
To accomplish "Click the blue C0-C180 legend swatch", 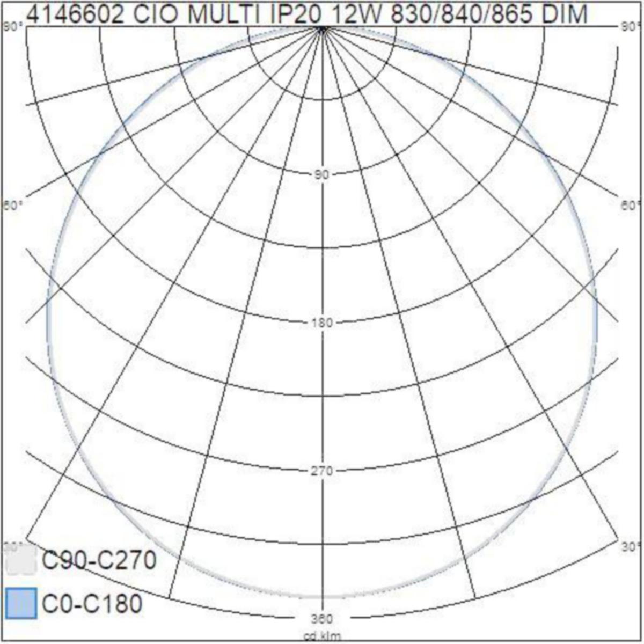I will click(21, 603).
